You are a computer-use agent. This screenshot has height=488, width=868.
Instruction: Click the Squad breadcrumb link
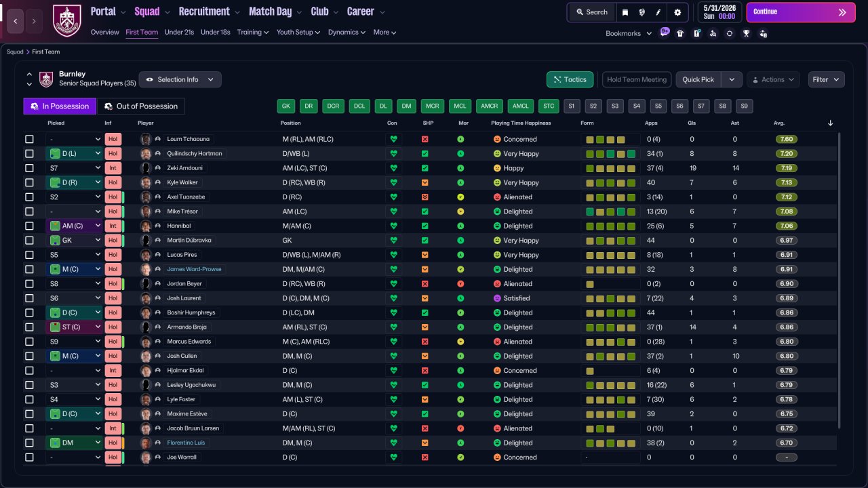coord(15,52)
